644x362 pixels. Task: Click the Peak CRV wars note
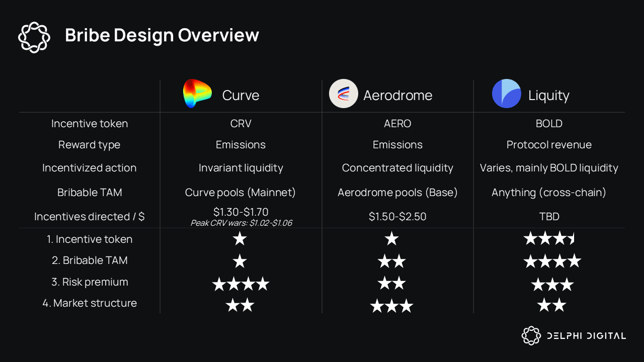241,223
